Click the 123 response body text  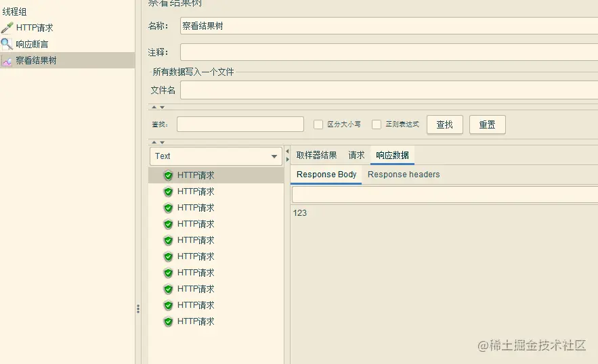300,212
